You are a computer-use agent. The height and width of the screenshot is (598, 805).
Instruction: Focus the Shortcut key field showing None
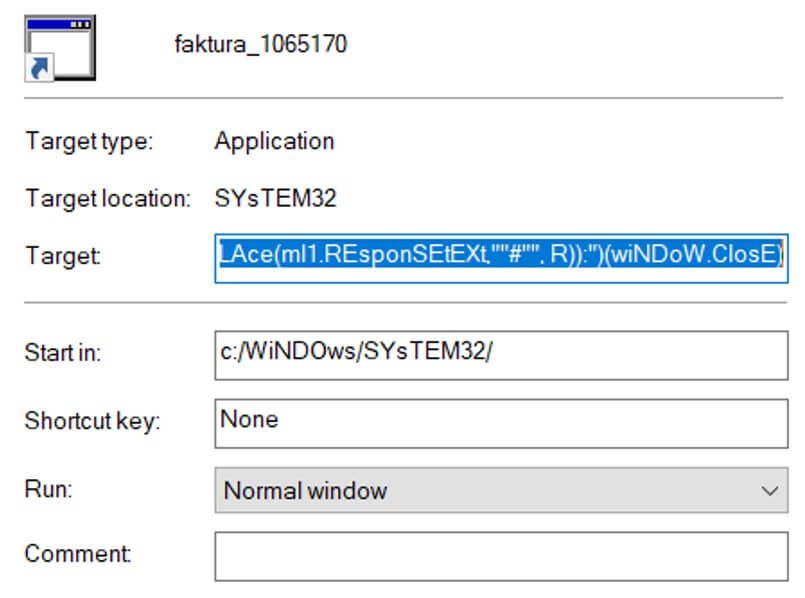tap(500, 421)
